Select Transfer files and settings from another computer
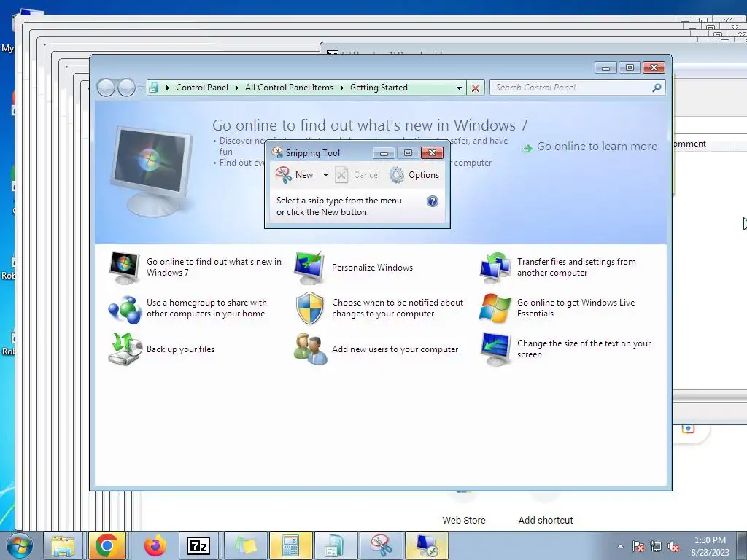This screenshot has width=747, height=560. tap(576, 267)
